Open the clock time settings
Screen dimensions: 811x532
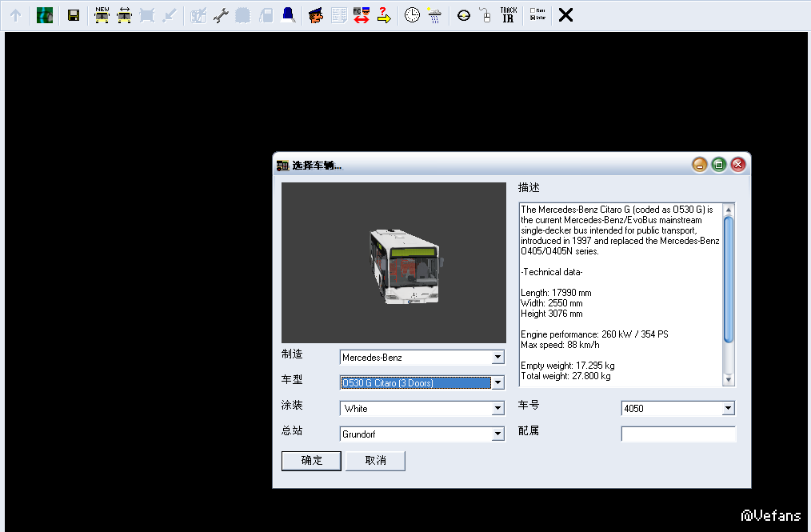click(412, 15)
